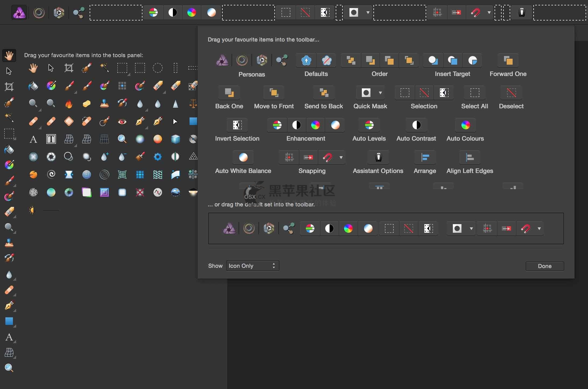
Task: Open Develop Persona from top toolbar
Action: pos(59,12)
